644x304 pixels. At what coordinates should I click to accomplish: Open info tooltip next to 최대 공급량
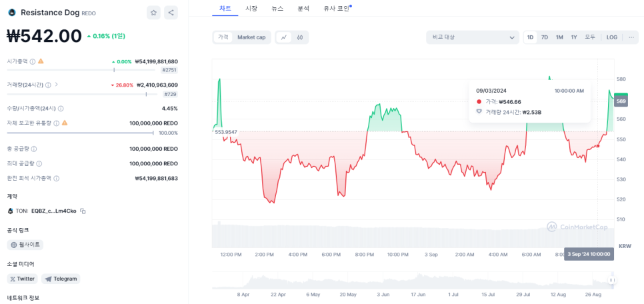click(x=39, y=163)
